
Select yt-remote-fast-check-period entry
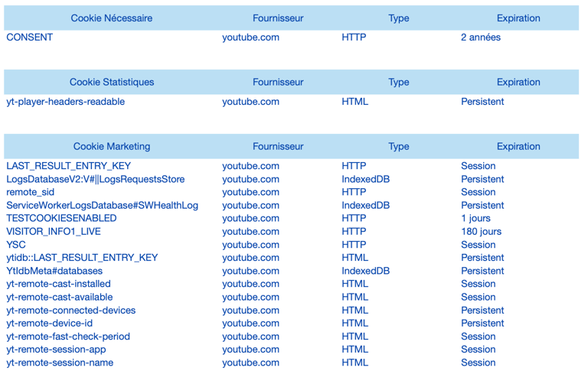pyautogui.click(x=68, y=337)
